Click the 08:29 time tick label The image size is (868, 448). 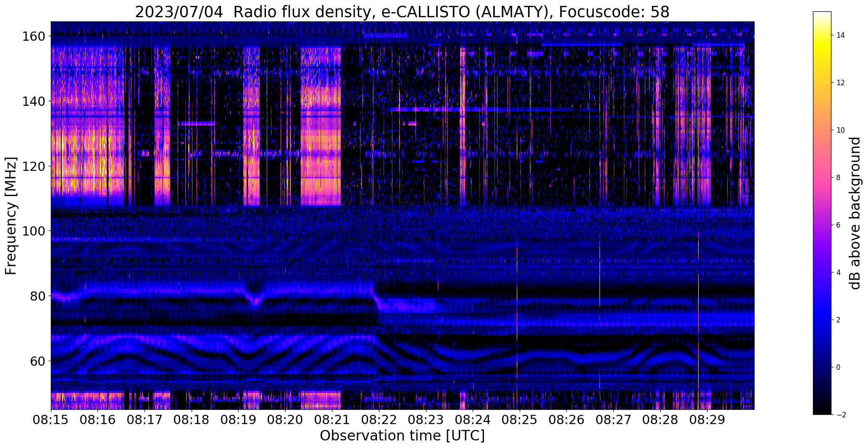tap(708, 420)
